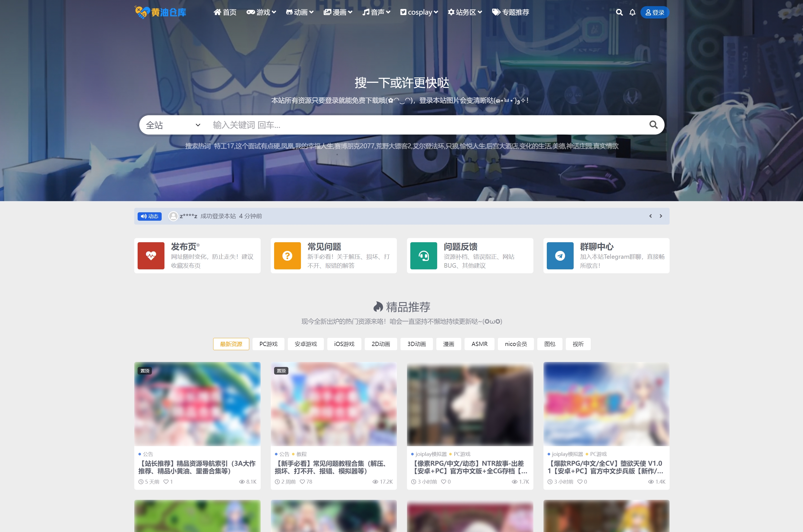Image resolution: width=803 pixels, height=532 pixels.
Task: Open the notification bell icon
Action: point(632,13)
